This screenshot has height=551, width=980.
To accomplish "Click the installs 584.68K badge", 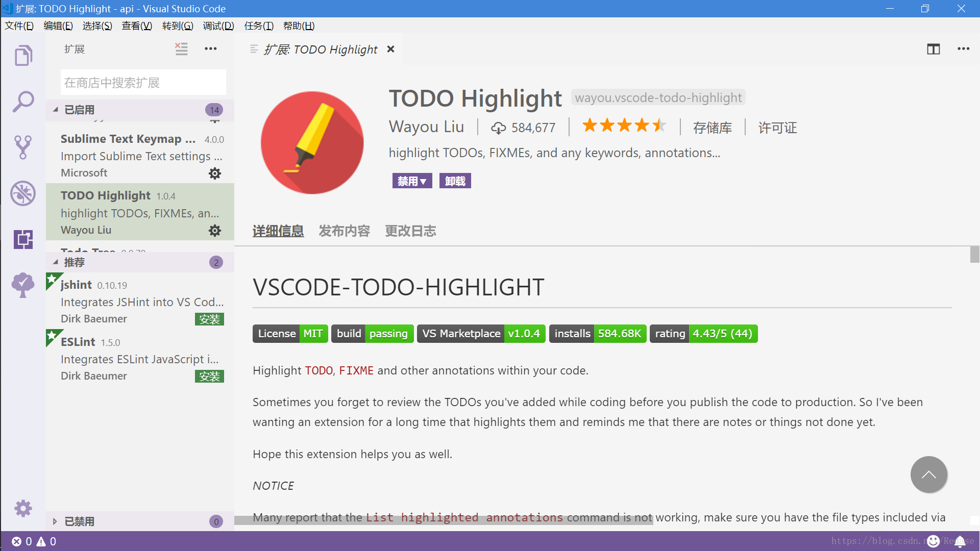I will pos(598,334).
